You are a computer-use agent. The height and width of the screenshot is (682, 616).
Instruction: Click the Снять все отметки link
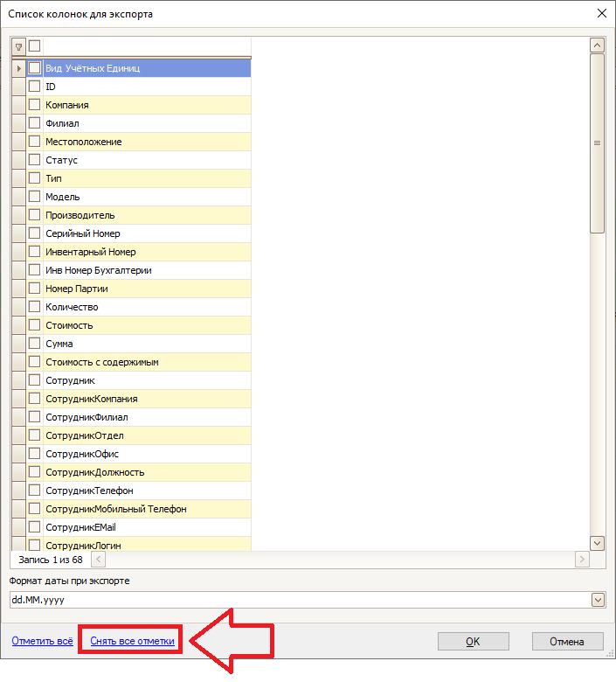click(132, 641)
